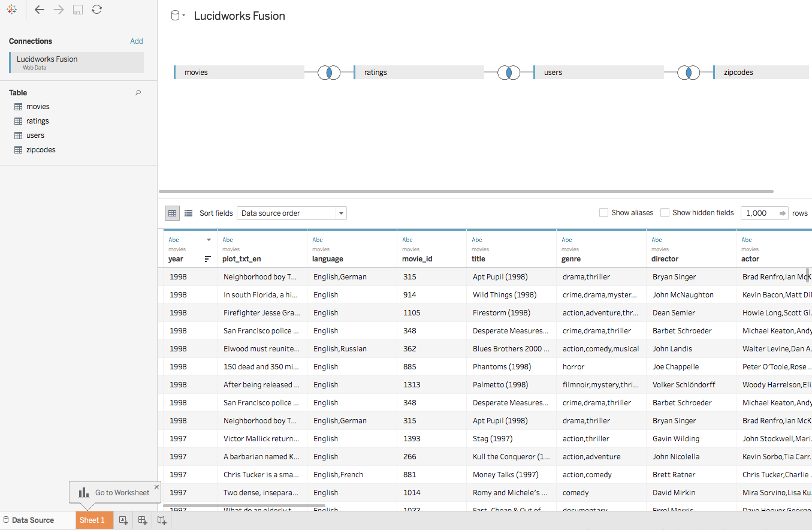This screenshot has height=530, width=812.
Task: Add a new worksheet
Action: (x=123, y=520)
